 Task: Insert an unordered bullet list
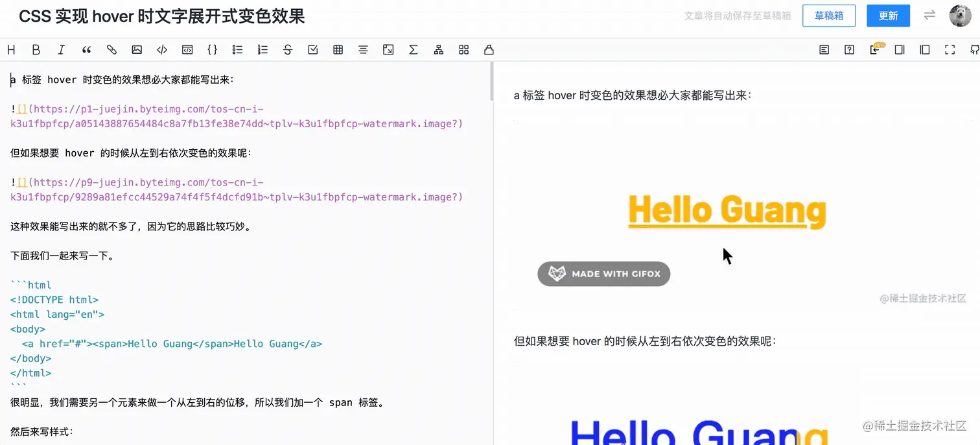point(237,50)
